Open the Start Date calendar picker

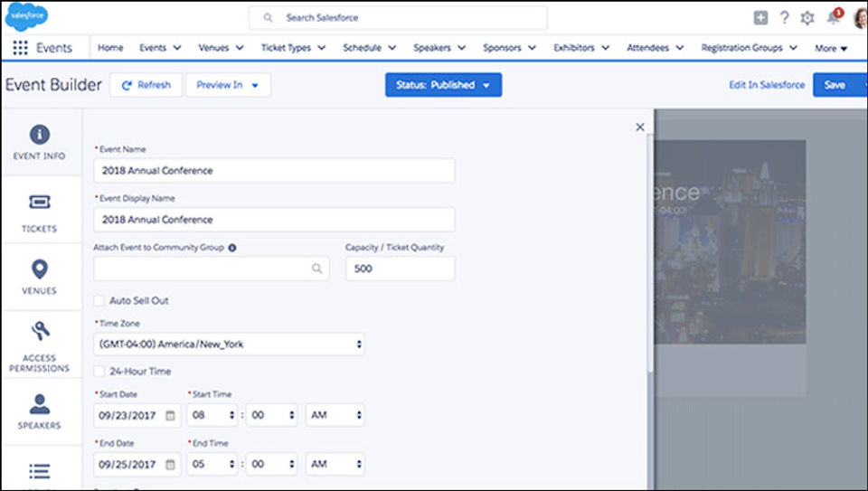(x=171, y=415)
